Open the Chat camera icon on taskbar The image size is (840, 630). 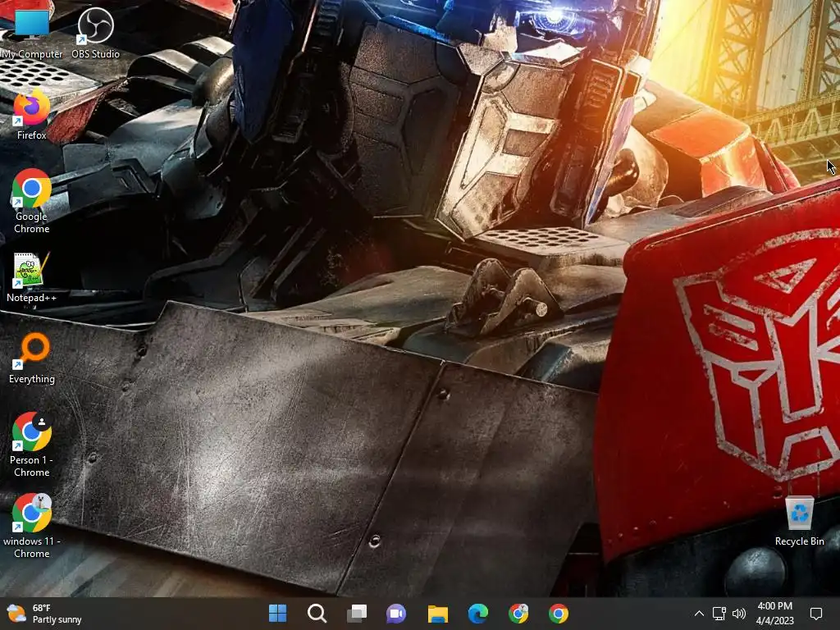pos(396,614)
